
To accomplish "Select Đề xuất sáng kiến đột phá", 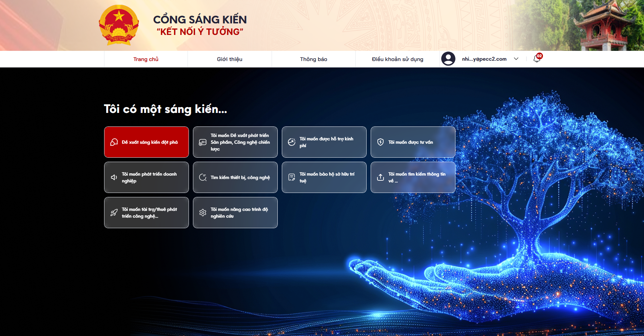I will point(150,142).
